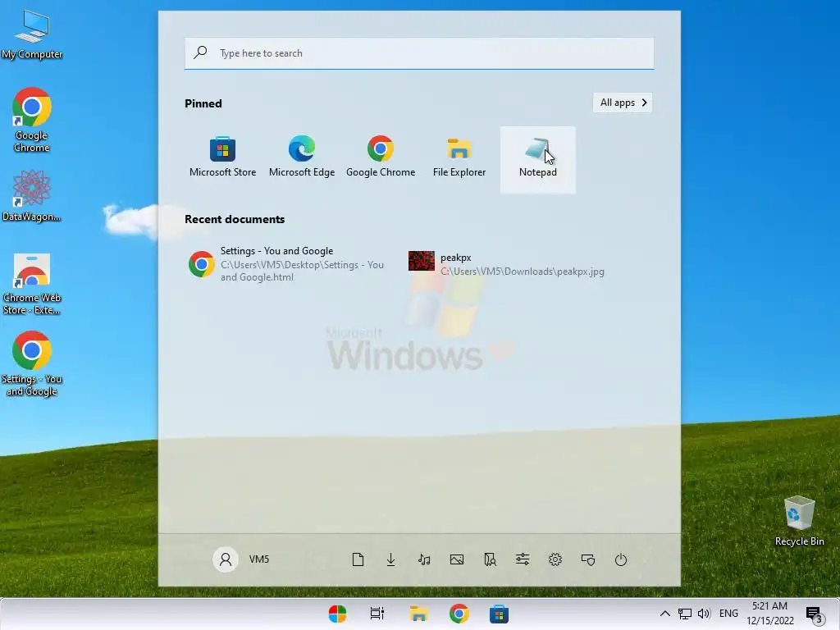The width and height of the screenshot is (840, 630).
Task: Select Recycle Bin on the desktop
Action: tap(799, 521)
